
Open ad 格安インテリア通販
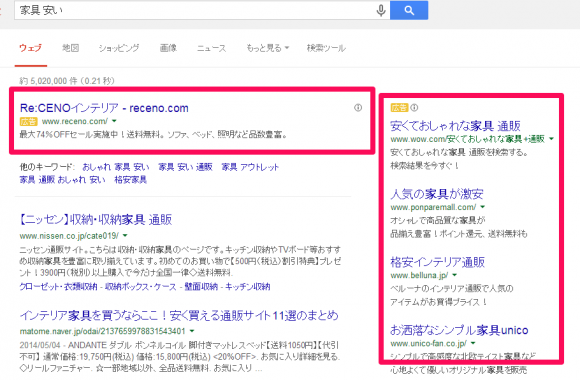pyautogui.click(x=437, y=262)
